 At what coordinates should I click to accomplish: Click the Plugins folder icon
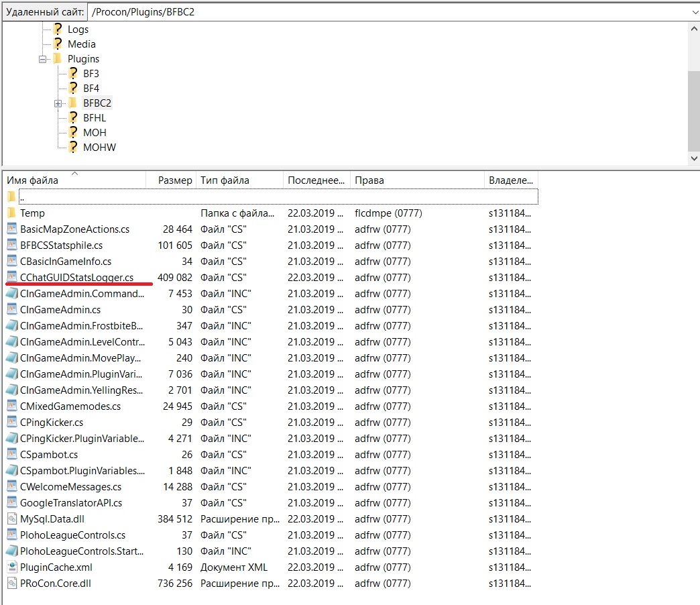click(x=57, y=58)
